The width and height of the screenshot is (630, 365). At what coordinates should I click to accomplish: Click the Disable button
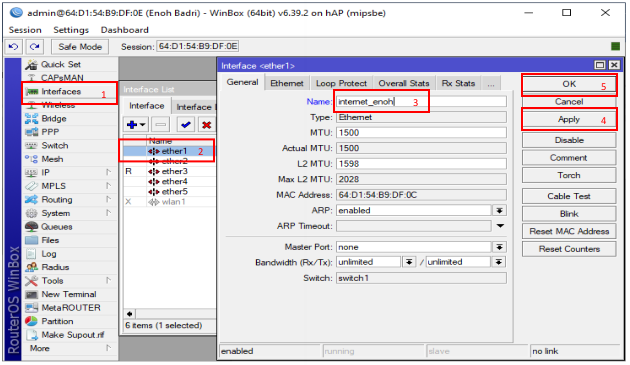[569, 140]
